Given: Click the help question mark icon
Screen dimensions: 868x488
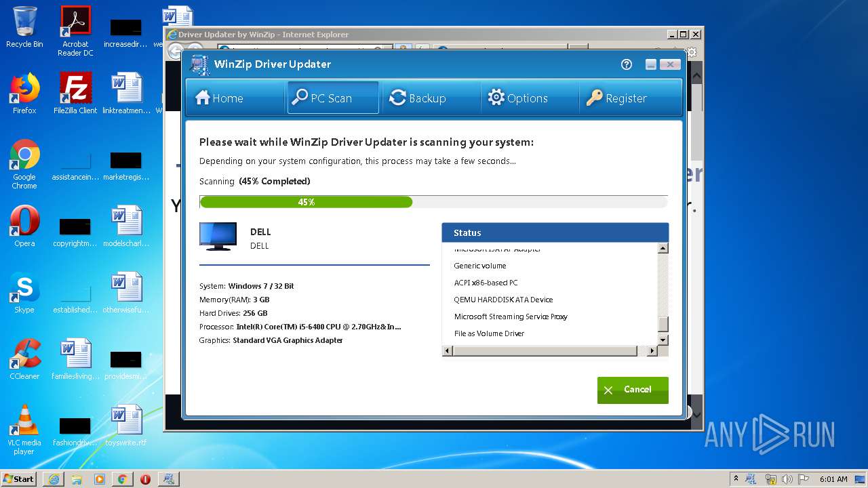Looking at the screenshot, I should pos(626,64).
